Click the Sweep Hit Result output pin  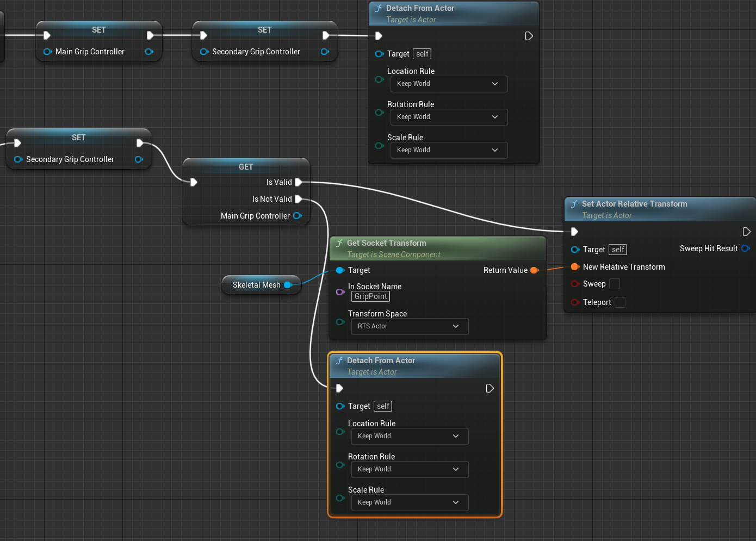(x=745, y=248)
